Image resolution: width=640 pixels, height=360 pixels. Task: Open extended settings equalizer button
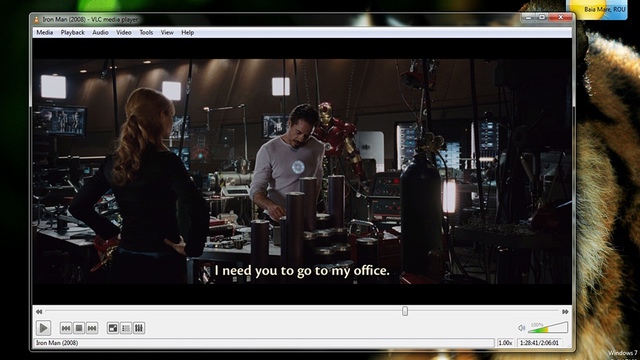pyautogui.click(x=139, y=328)
